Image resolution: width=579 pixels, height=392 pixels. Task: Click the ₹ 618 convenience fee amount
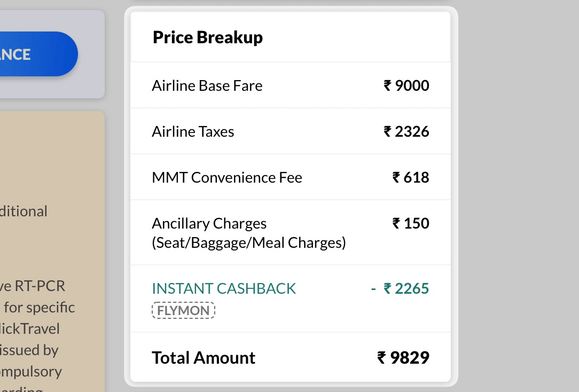pyautogui.click(x=411, y=177)
